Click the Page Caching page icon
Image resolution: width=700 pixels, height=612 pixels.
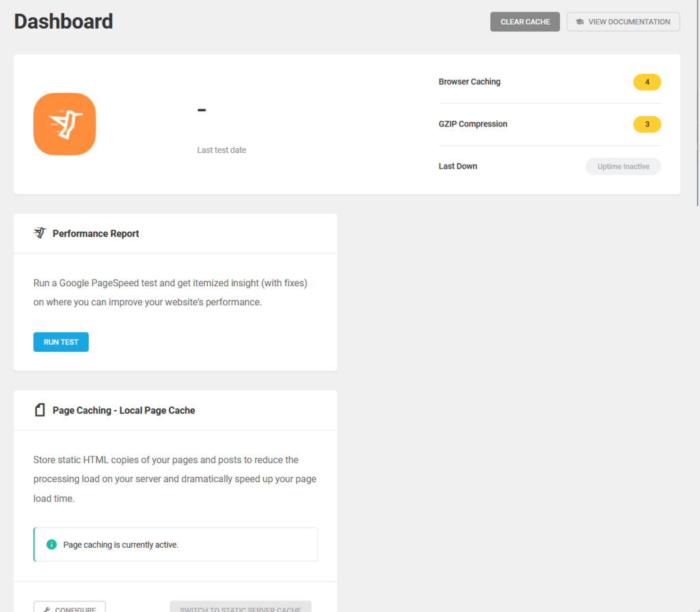(40, 410)
